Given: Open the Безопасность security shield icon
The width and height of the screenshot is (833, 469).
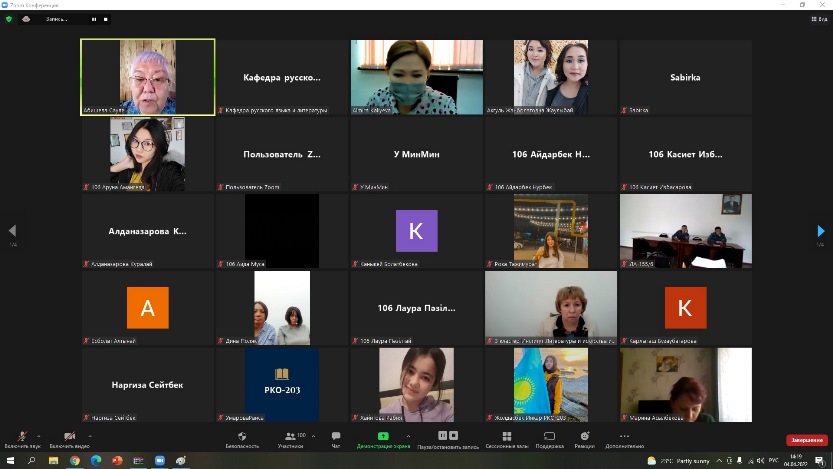Looking at the screenshot, I should coord(242,438).
